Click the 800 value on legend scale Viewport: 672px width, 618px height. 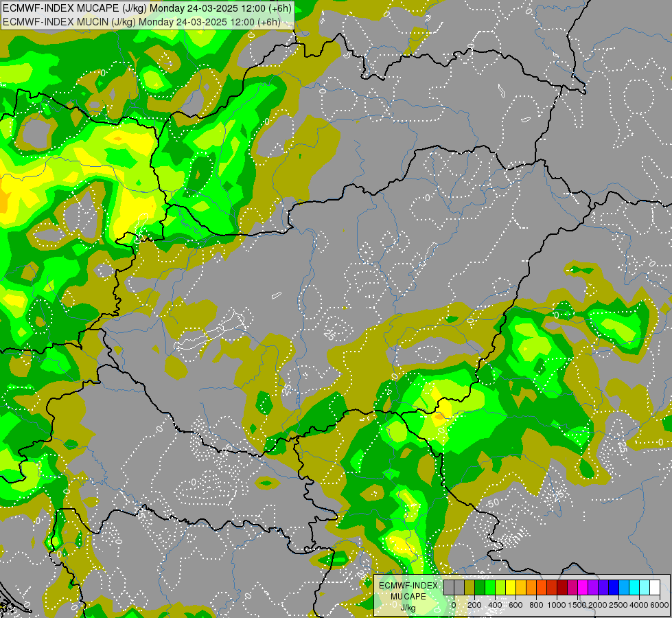536,605
